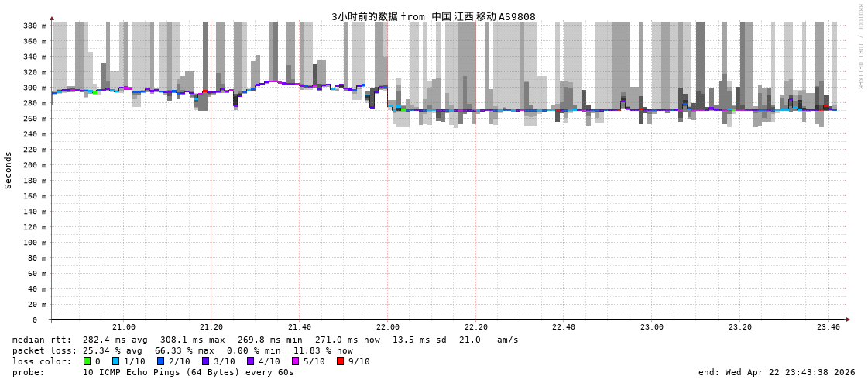Click the 21:40 time axis label
Viewport: 868px width, 383px height.
(x=300, y=327)
